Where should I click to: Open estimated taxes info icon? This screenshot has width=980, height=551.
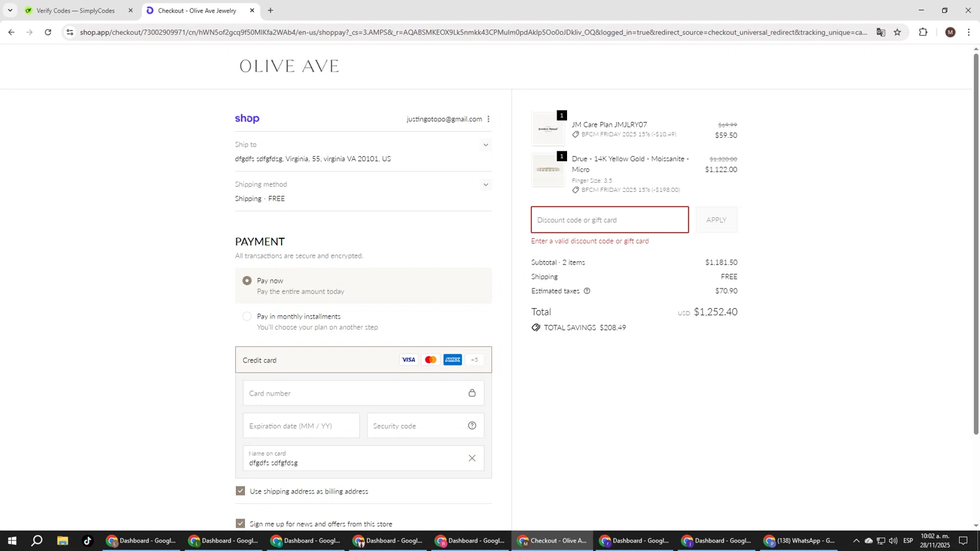pyautogui.click(x=587, y=291)
